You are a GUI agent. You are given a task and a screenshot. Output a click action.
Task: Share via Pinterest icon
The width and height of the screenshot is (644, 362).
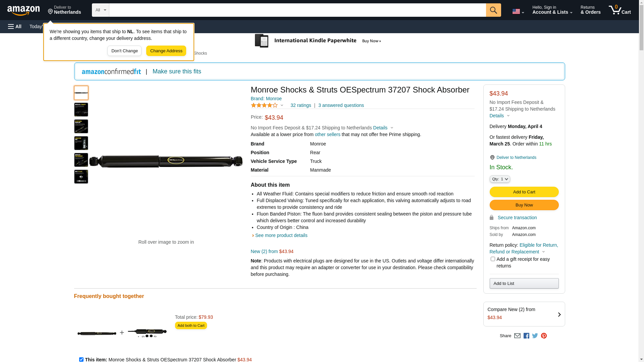pyautogui.click(x=544, y=336)
